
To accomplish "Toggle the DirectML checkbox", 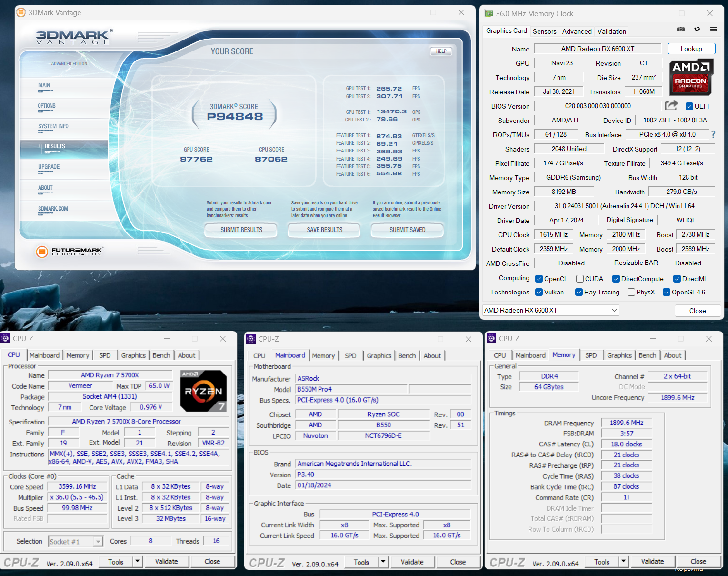I will (677, 279).
